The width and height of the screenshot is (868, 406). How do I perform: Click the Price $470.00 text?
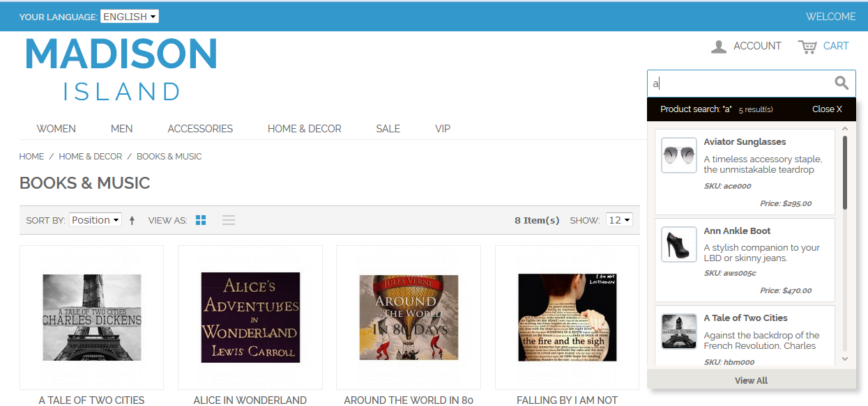[x=786, y=291]
